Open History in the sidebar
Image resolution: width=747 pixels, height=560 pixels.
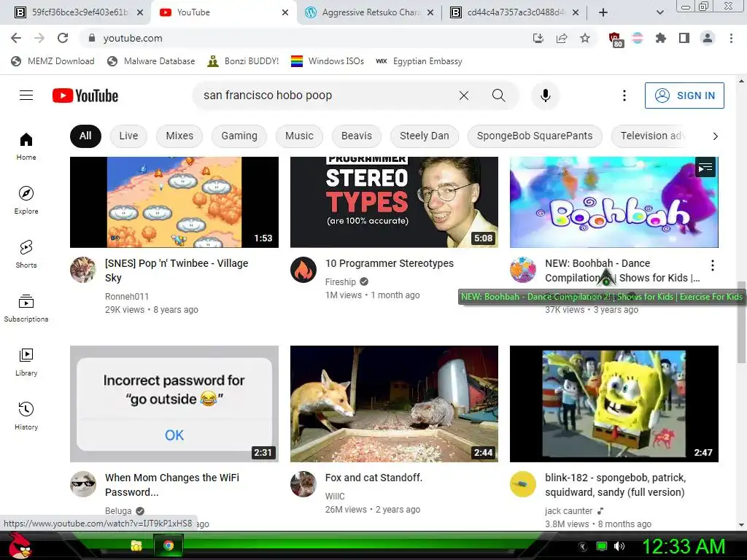click(x=26, y=416)
